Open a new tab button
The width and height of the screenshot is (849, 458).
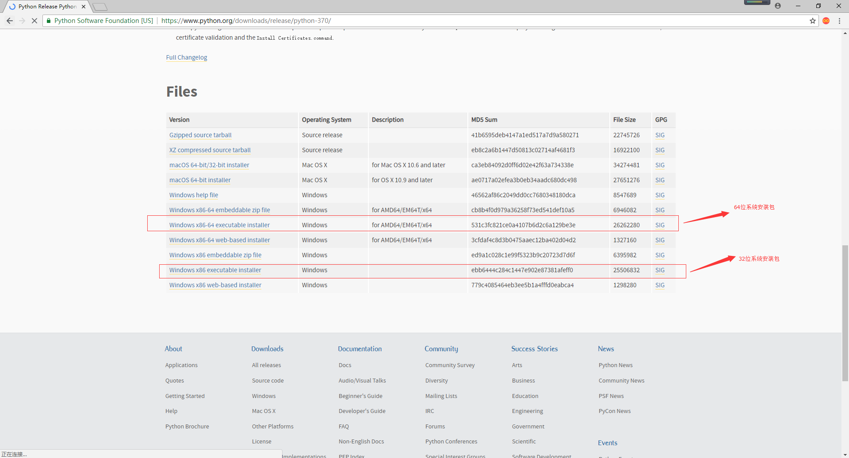click(x=100, y=7)
